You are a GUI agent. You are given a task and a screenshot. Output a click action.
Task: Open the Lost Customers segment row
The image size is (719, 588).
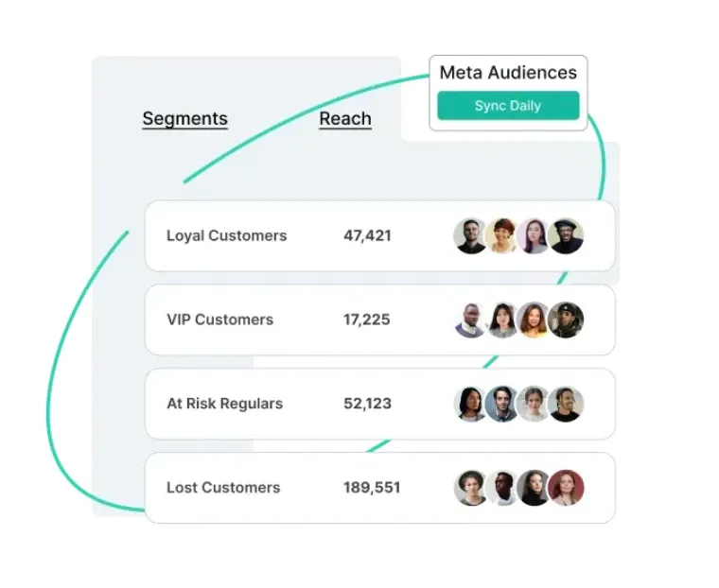tap(379, 488)
